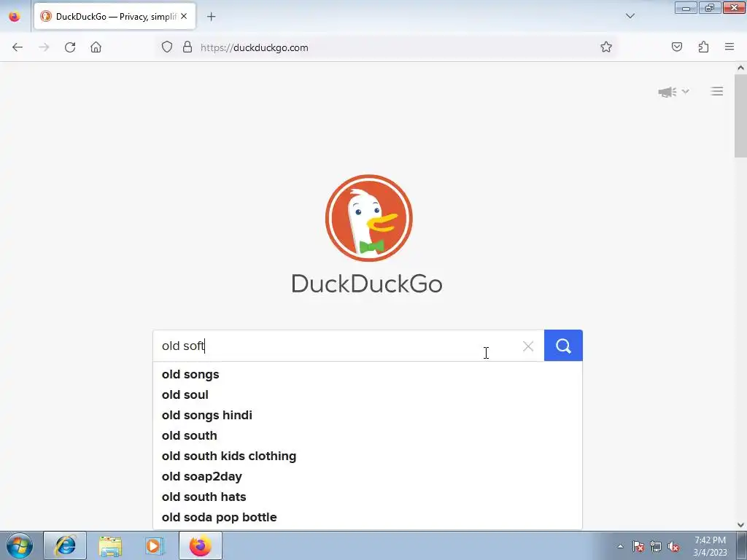The width and height of the screenshot is (747, 560).
Task: Go back to the previous page
Action: (x=18, y=47)
